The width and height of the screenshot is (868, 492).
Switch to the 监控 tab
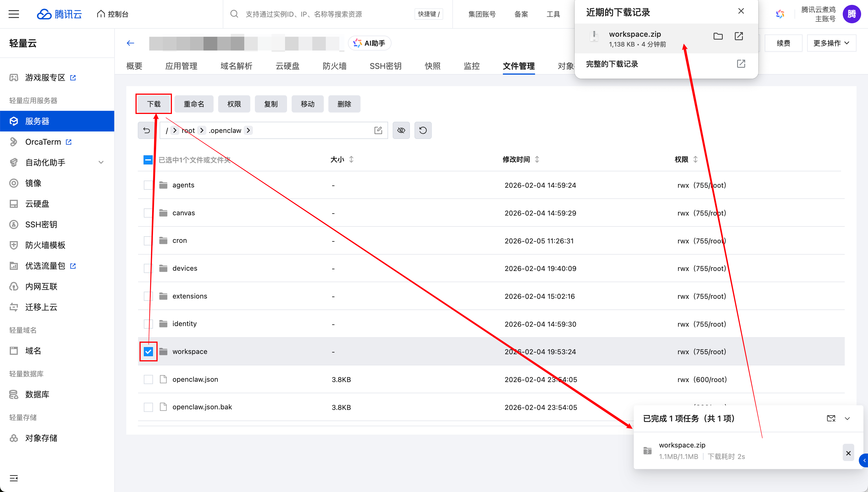[471, 66]
